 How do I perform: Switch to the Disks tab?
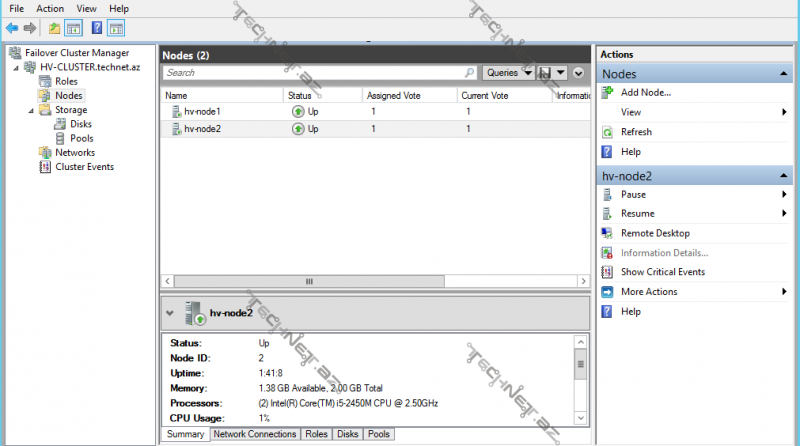click(x=347, y=434)
